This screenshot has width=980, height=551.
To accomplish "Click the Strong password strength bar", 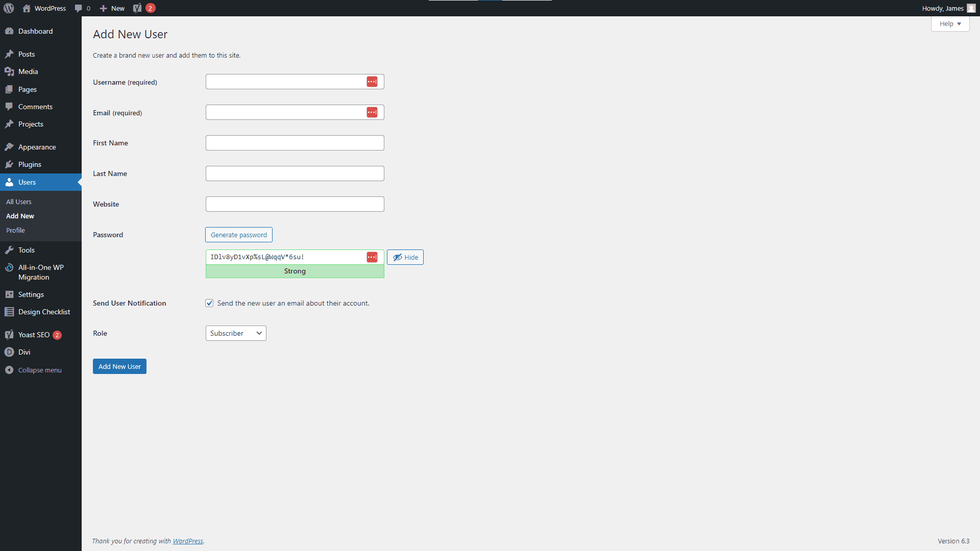I will click(295, 271).
